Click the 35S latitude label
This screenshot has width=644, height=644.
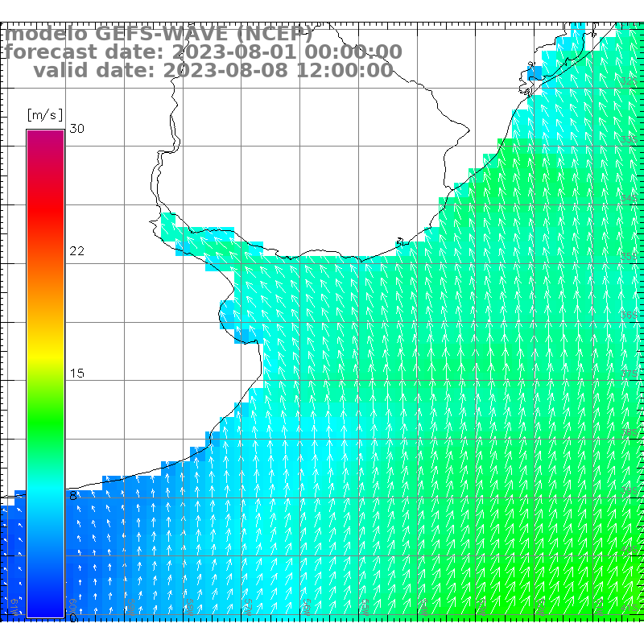coord(629,257)
